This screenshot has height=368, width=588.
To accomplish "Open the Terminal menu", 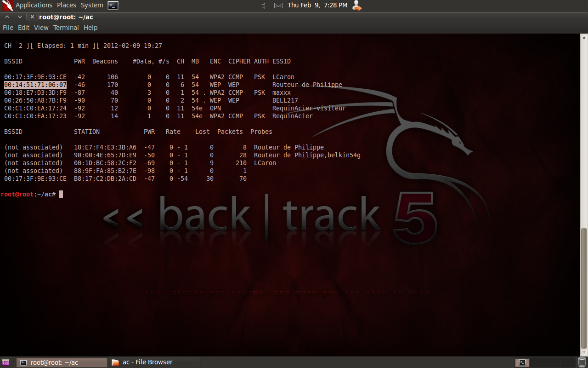I will (66, 28).
